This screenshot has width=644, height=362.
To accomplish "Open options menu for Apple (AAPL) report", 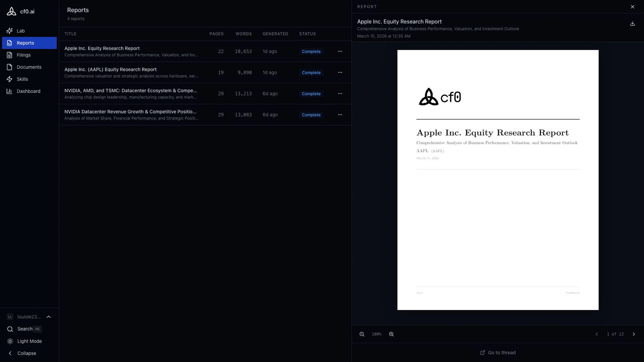I will point(340,72).
